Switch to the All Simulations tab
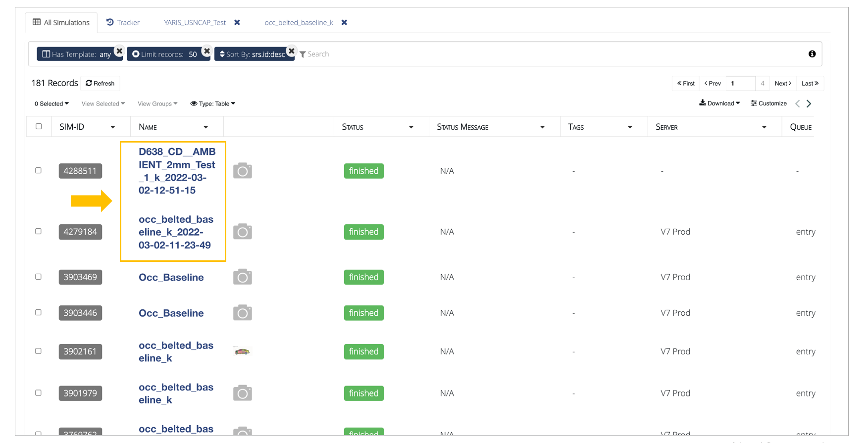This screenshot has width=868, height=443. (61, 22)
